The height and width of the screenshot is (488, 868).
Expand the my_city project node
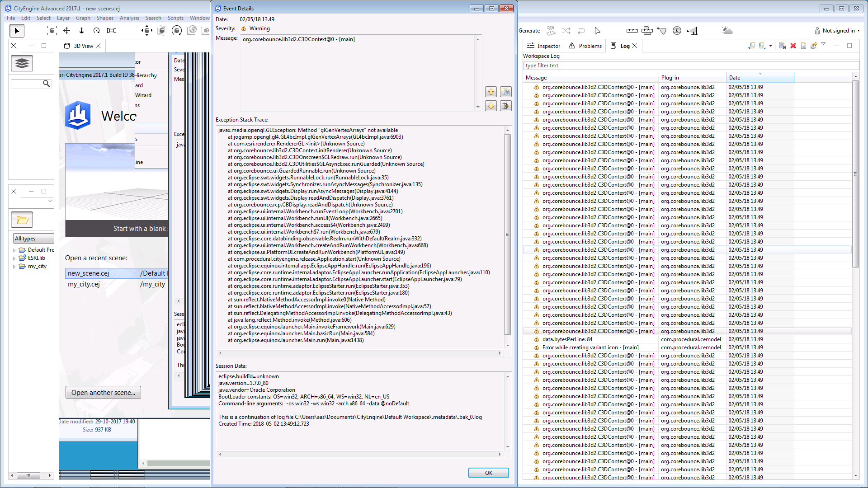click(x=14, y=267)
